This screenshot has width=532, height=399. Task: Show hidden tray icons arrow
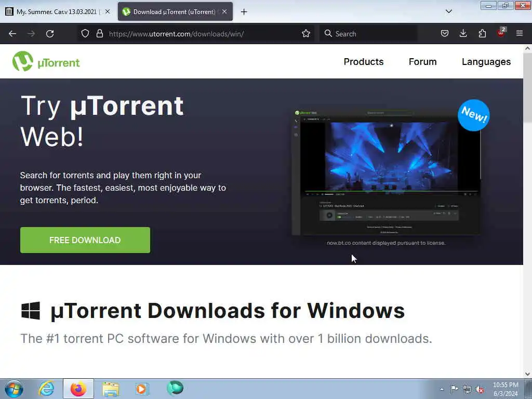tap(442, 389)
